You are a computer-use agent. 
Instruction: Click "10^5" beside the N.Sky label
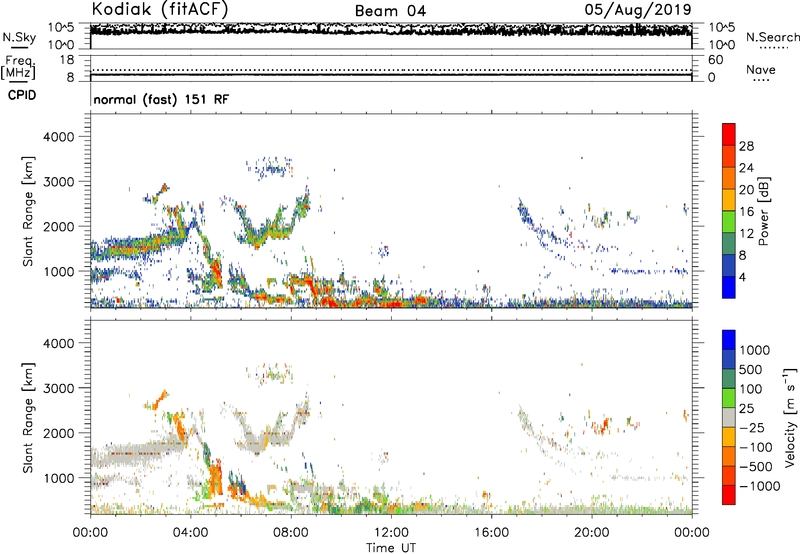coord(61,27)
